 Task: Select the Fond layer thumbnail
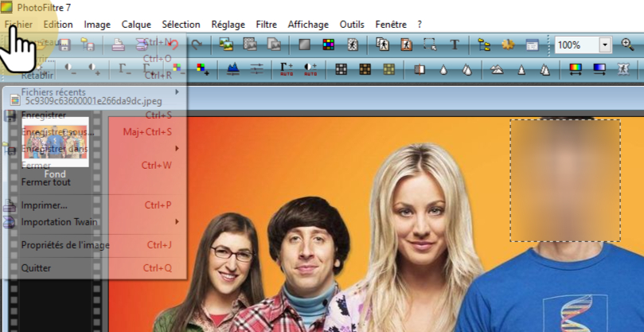pos(55,143)
